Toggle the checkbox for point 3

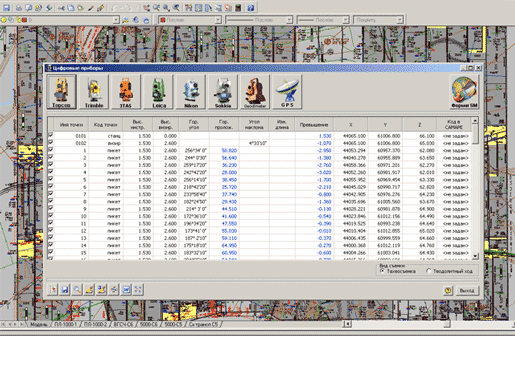point(51,164)
